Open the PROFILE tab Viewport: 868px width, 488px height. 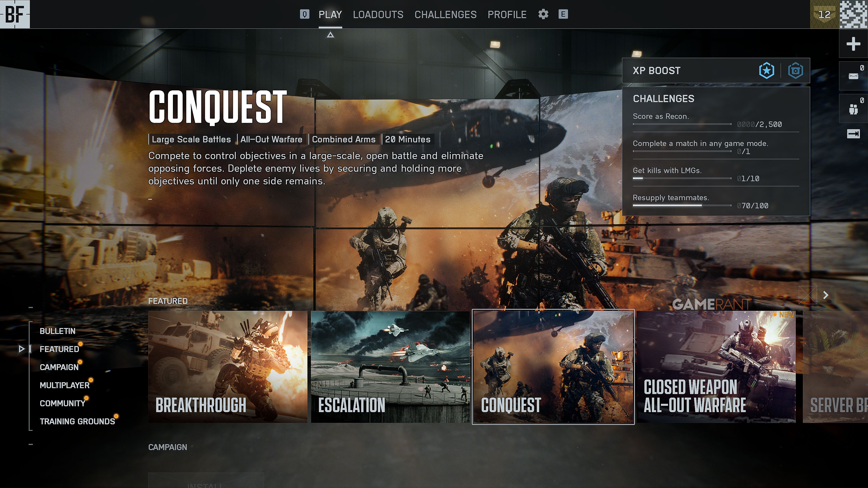pos(507,14)
